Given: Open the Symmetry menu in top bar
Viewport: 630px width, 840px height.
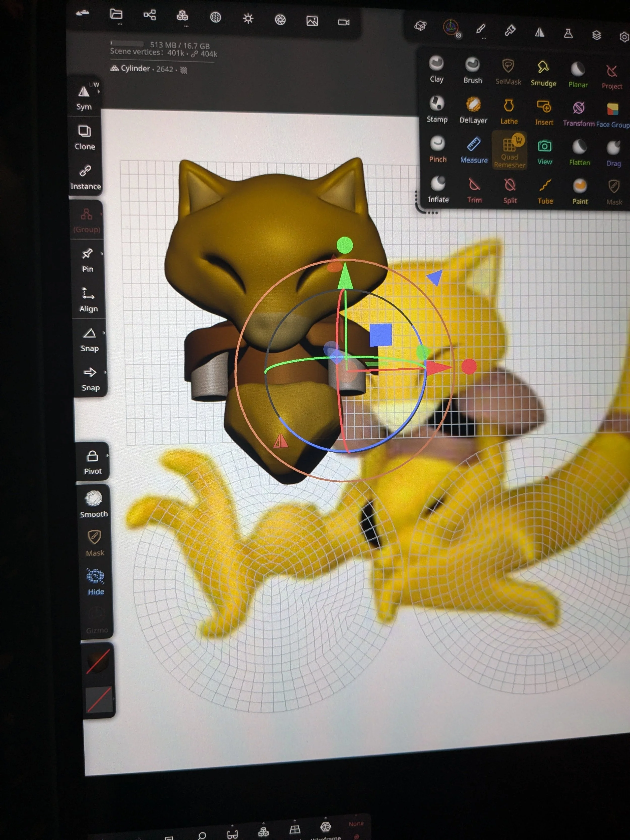Looking at the screenshot, I should pos(539,32).
